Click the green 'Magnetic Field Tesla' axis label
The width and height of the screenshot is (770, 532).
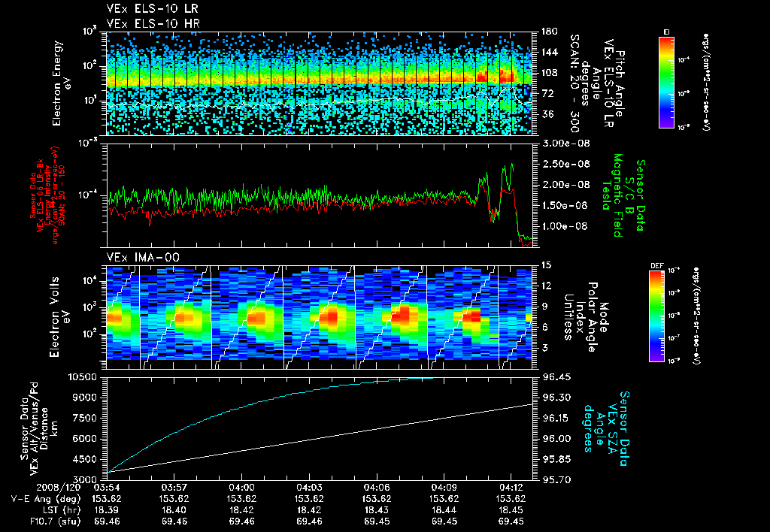612,195
